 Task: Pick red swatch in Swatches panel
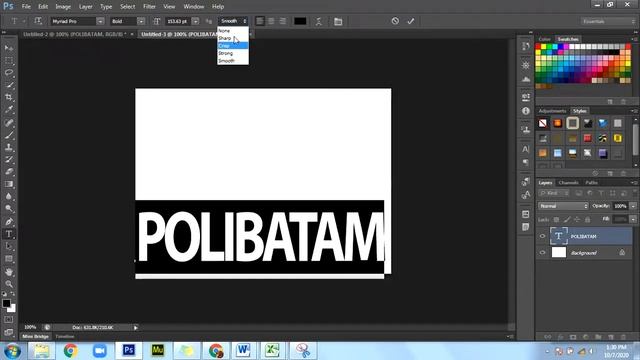click(538, 47)
